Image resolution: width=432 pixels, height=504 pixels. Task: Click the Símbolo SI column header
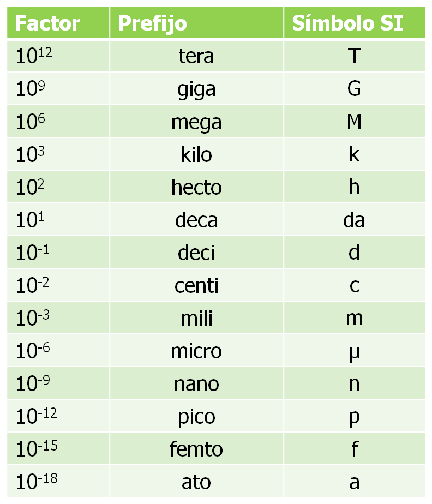tap(347, 23)
